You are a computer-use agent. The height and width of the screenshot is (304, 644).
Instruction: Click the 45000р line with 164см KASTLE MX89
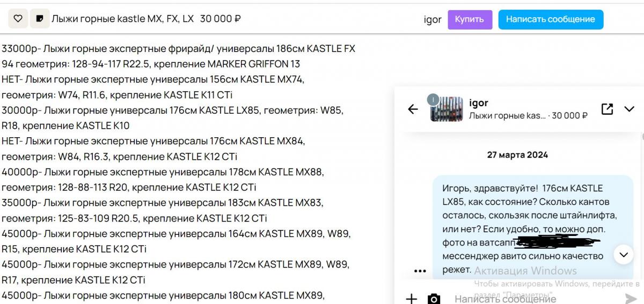[176, 234]
